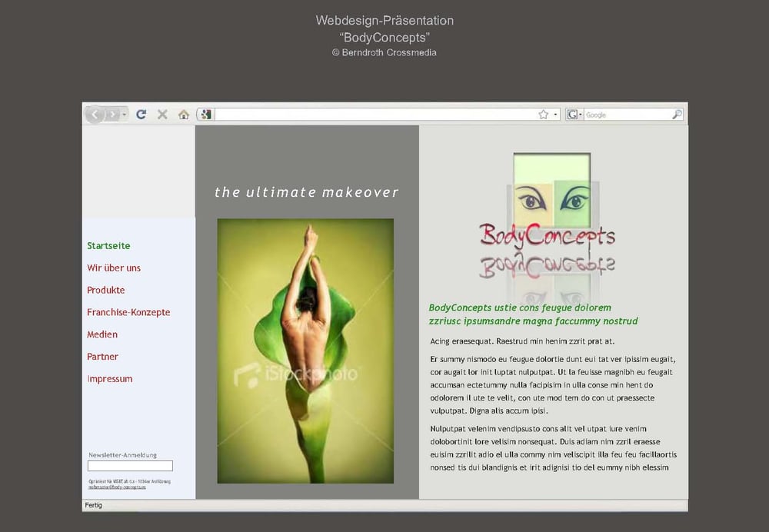Click the 'Acing eraesequat' paragraph line

click(522, 341)
